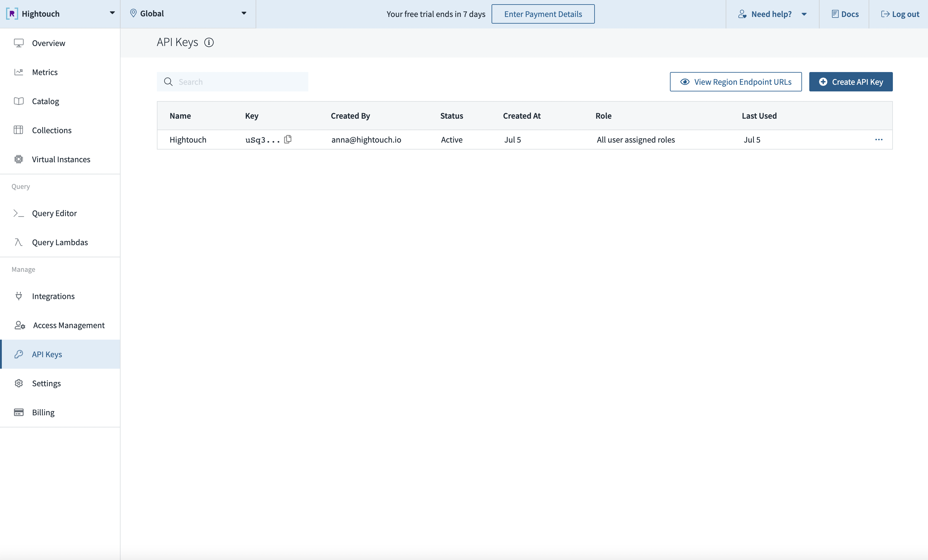928x560 pixels.
Task: Click the Collections table icon
Action: tap(18, 130)
